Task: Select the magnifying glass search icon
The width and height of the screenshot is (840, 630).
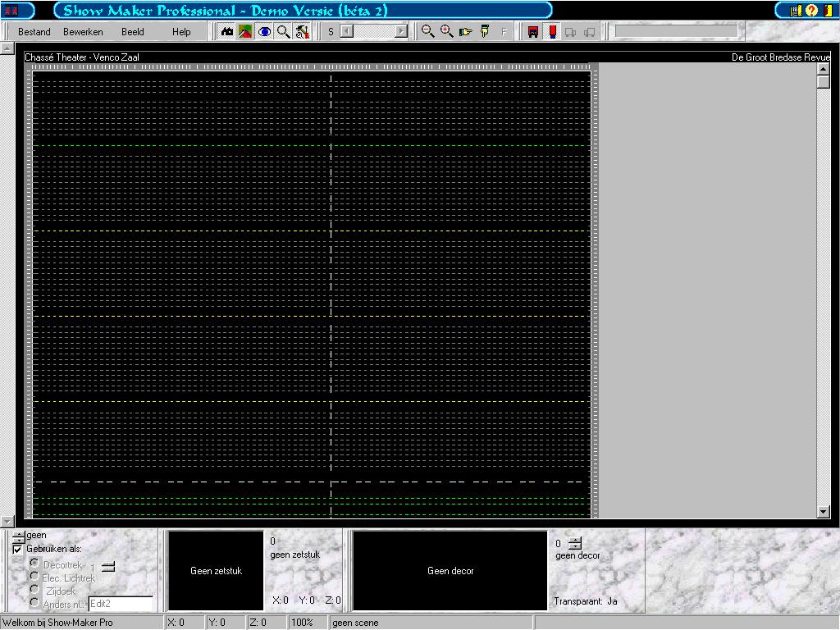Action: click(x=283, y=32)
